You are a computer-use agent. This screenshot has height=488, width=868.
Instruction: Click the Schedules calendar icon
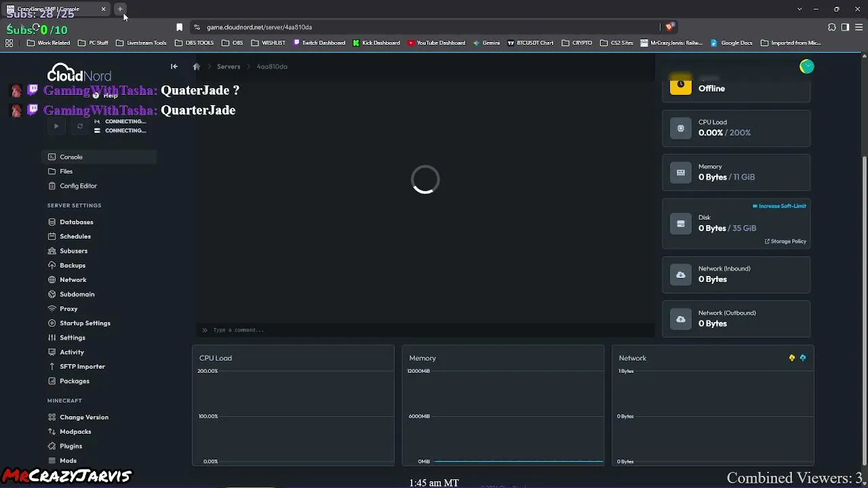coord(52,237)
